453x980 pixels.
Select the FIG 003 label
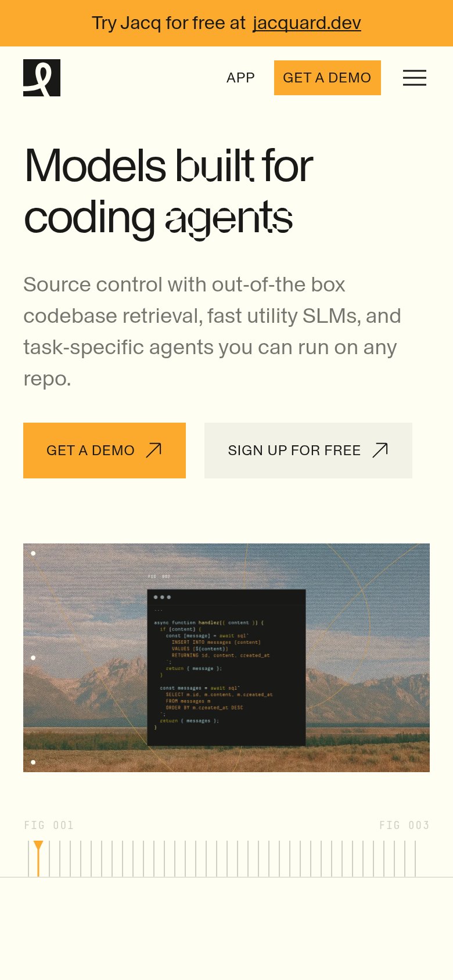(x=404, y=825)
